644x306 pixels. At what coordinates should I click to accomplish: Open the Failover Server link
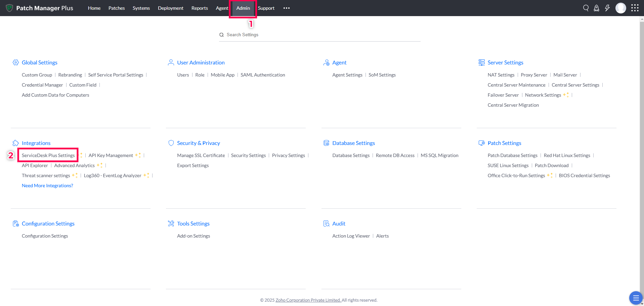pos(503,95)
